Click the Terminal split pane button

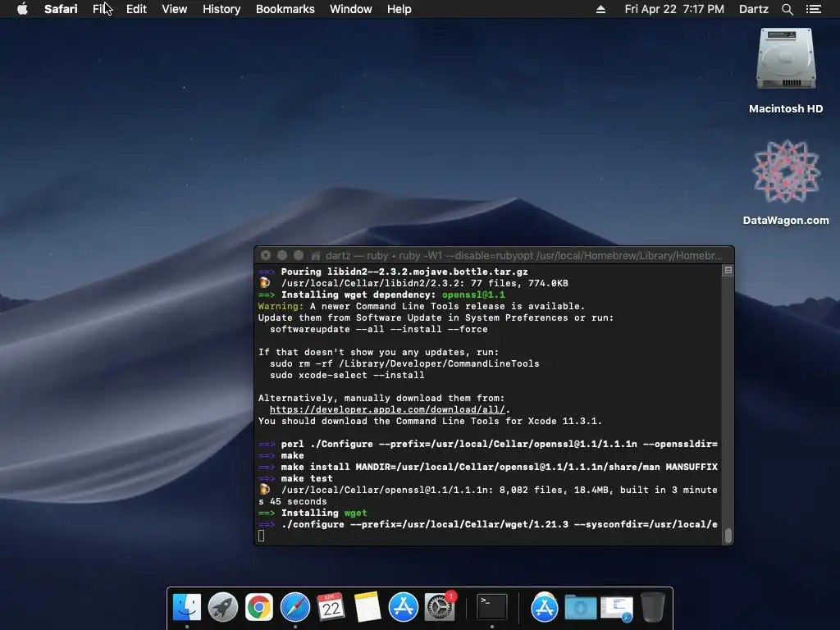(728, 271)
